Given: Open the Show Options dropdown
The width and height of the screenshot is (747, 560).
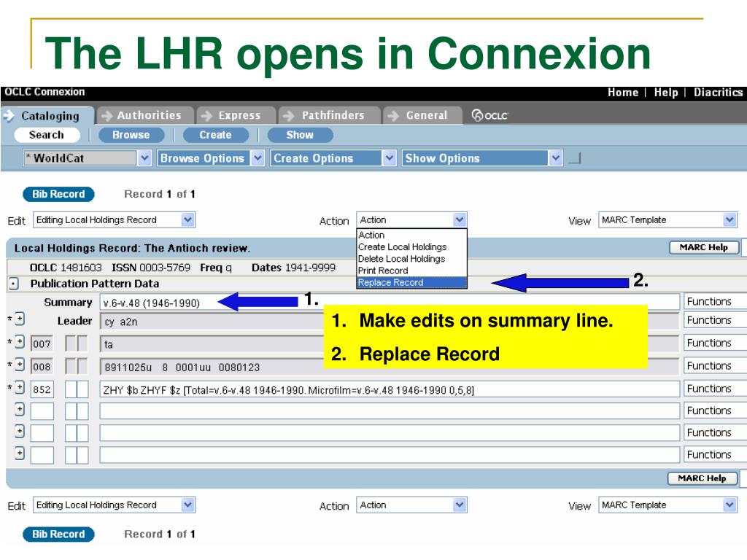Looking at the screenshot, I should pyautogui.click(x=482, y=158).
